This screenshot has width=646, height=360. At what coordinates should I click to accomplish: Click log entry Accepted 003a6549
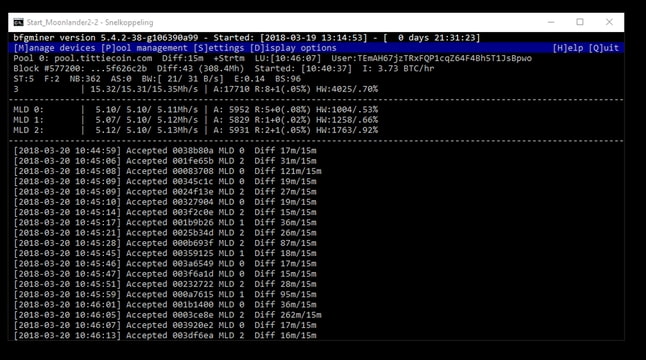coord(165,264)
